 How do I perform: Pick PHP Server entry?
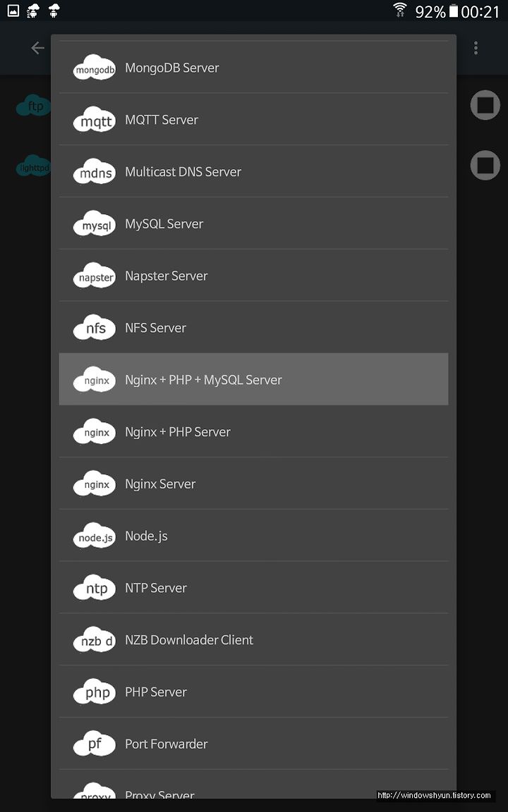click(253, 692)
